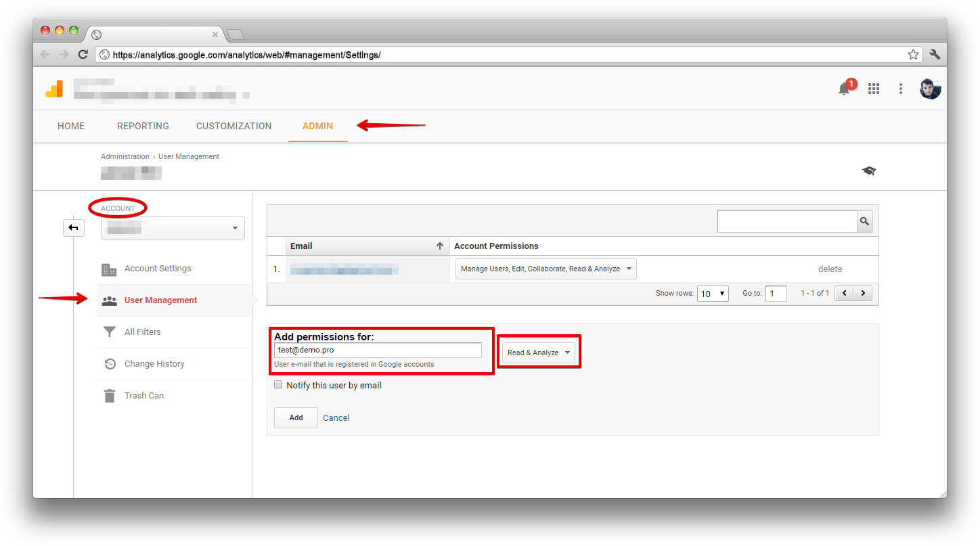Screen dimensions: 980x546
Task: Go to previous page of users
Action: [844, 294]
